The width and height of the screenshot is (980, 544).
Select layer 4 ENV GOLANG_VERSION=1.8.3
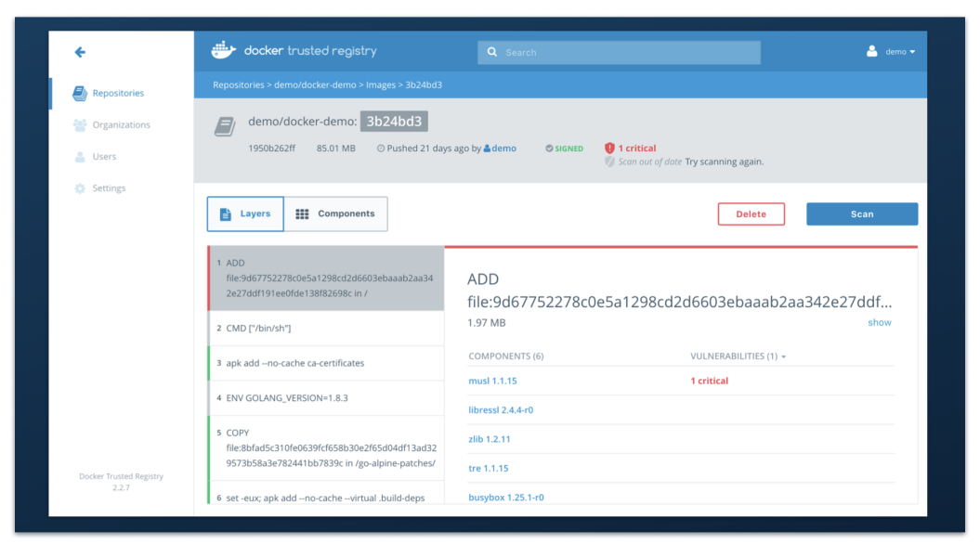click(x=326, y=398)
